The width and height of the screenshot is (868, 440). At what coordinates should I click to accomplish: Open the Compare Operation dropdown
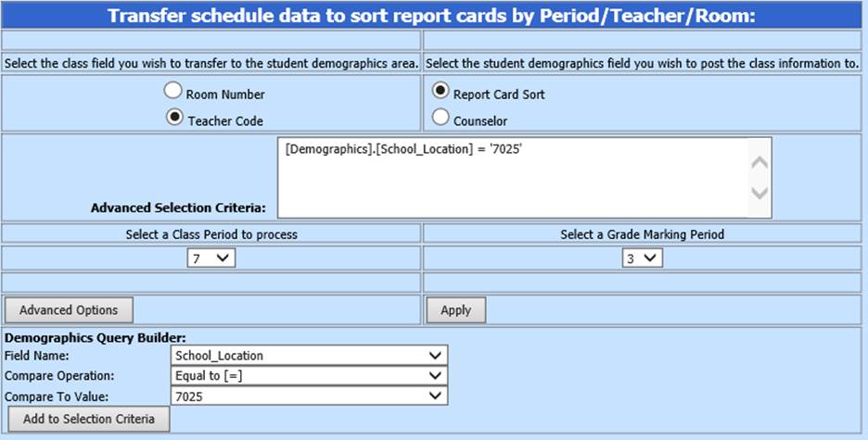pyautogui.click(x=310, y=375)
